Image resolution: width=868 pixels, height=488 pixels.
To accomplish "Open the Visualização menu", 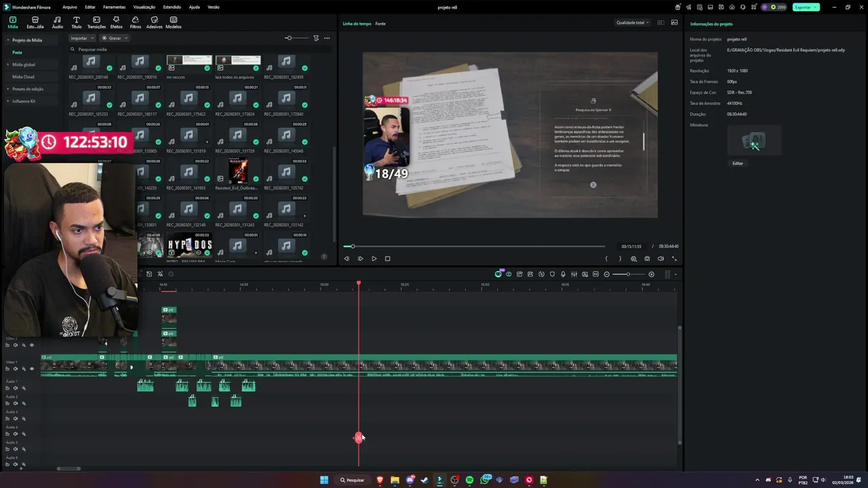I will coord(144,7).
